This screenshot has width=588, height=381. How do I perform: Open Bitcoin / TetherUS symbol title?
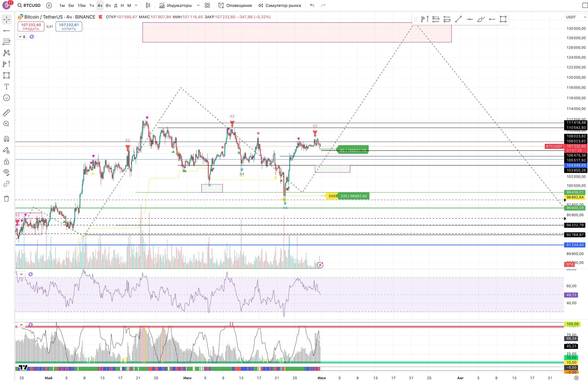click(x=59, y=17)
